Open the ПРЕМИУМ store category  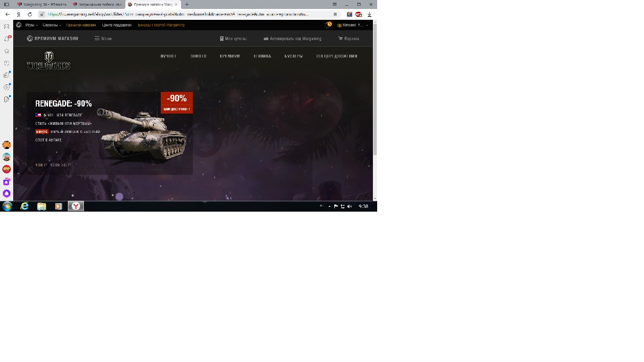(x=230, y=56)
